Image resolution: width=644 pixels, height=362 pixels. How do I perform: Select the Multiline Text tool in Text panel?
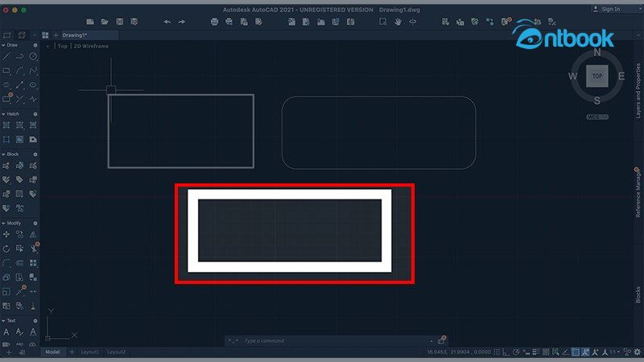click(6, 332)
